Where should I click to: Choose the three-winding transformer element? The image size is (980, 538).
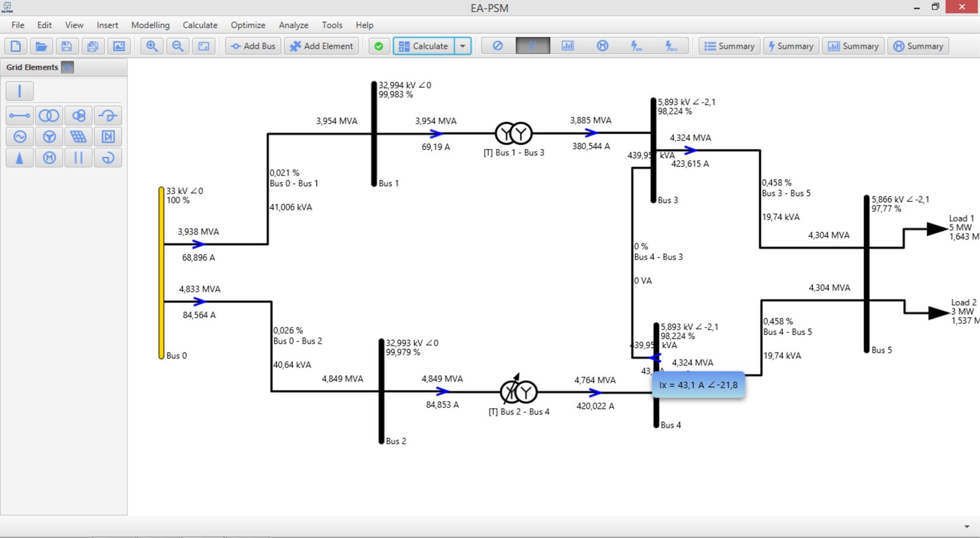(79, 116)
